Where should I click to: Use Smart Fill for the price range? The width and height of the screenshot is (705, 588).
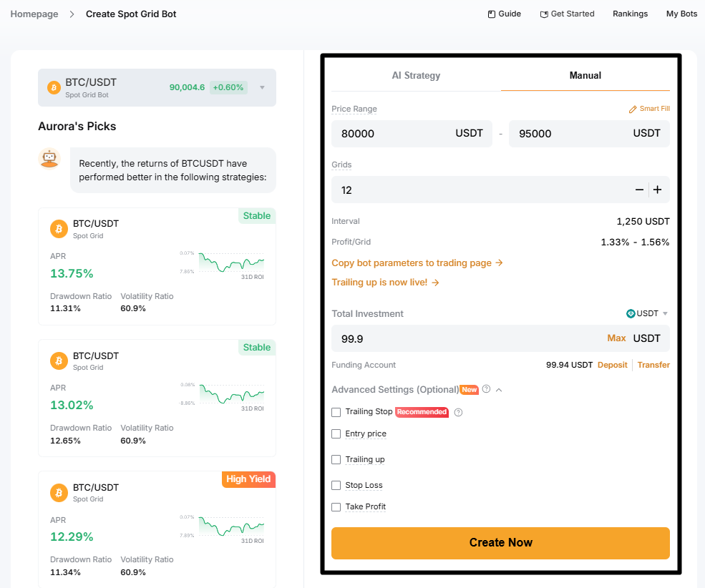(649, 108)
